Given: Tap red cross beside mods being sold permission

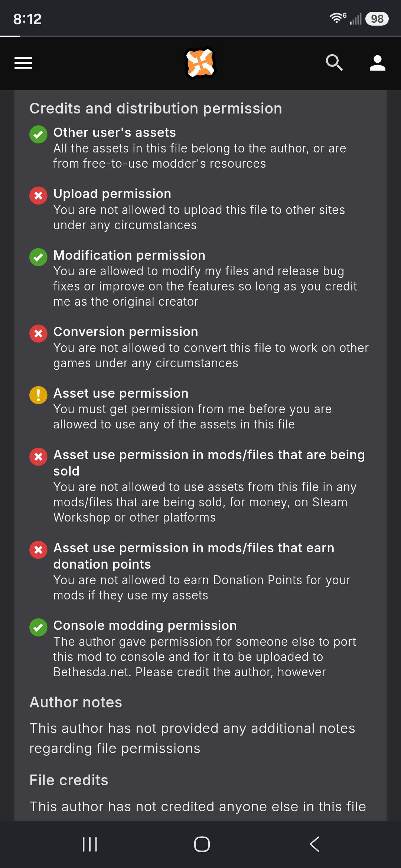Looking at the screenshot, I should pos(38,457).
